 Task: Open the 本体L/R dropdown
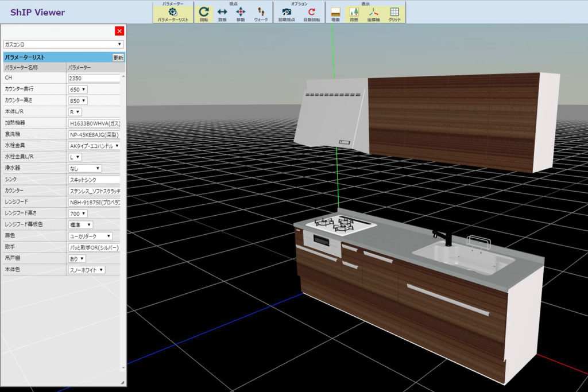click(x=75, y=112)
